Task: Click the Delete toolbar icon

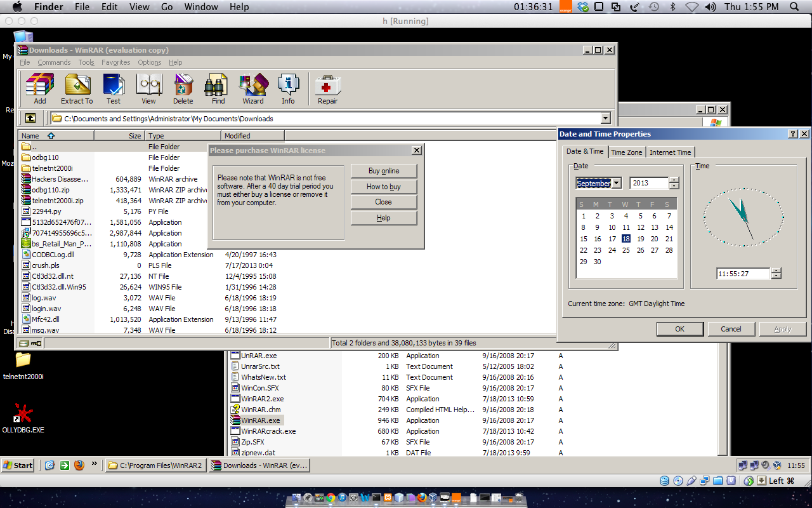Action: (183, 89)
